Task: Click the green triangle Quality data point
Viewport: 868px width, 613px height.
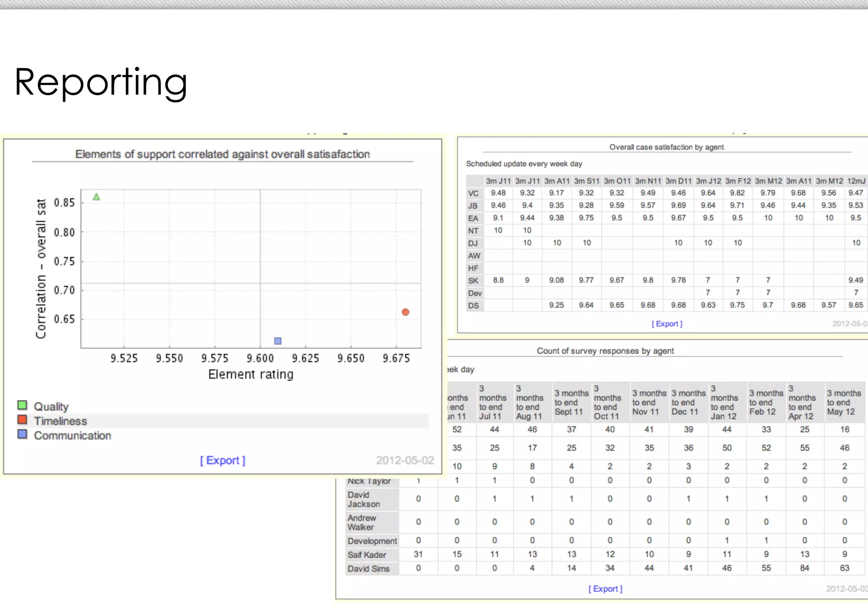Action: 97,197
